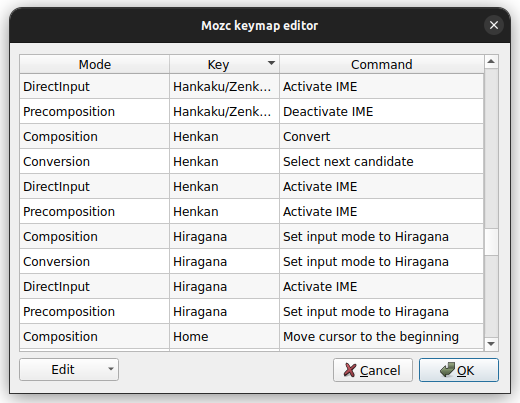Click the vertical scrollbar handle
Viewport: 520px width, 403px height.
491,242
